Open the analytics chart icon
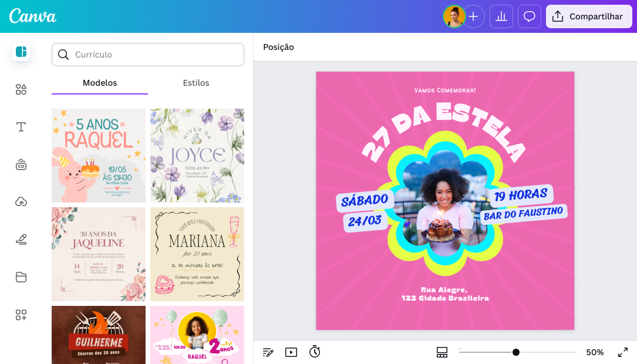Screen dimensions: 637x364 pos(501,16)
